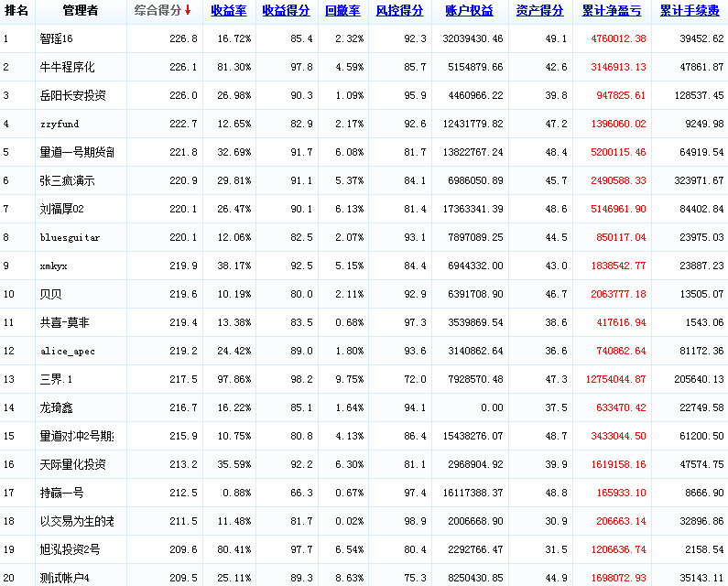
Task: Click the red sort arrow beside 综合得分
Action: click(x=188, y=11)
